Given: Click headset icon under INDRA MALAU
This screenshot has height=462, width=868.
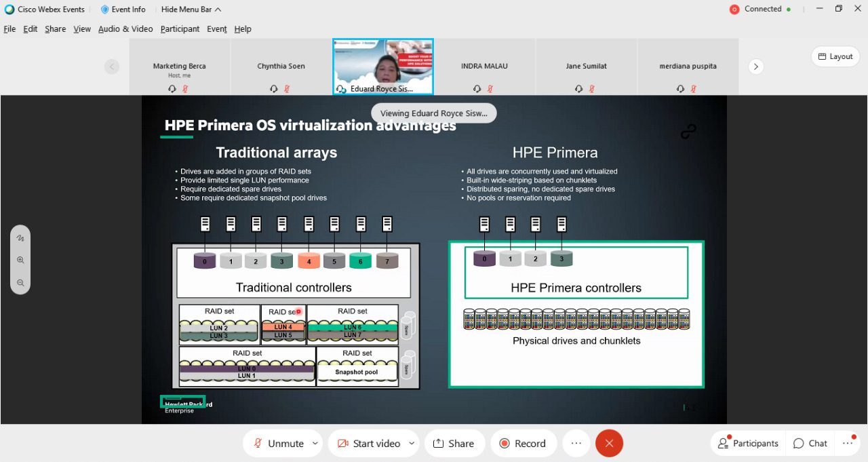Looking at the screenshot, I should [477, 89].
